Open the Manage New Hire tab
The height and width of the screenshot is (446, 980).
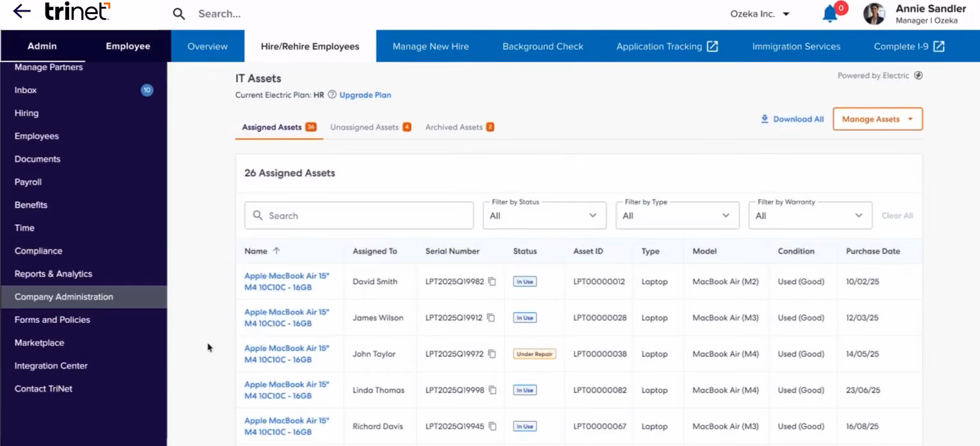431,46
